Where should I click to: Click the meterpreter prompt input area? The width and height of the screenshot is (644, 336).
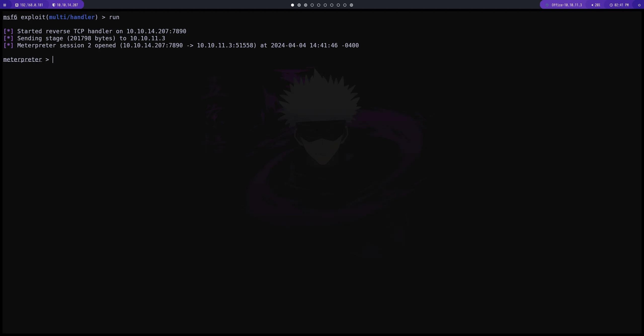[53, 59]
